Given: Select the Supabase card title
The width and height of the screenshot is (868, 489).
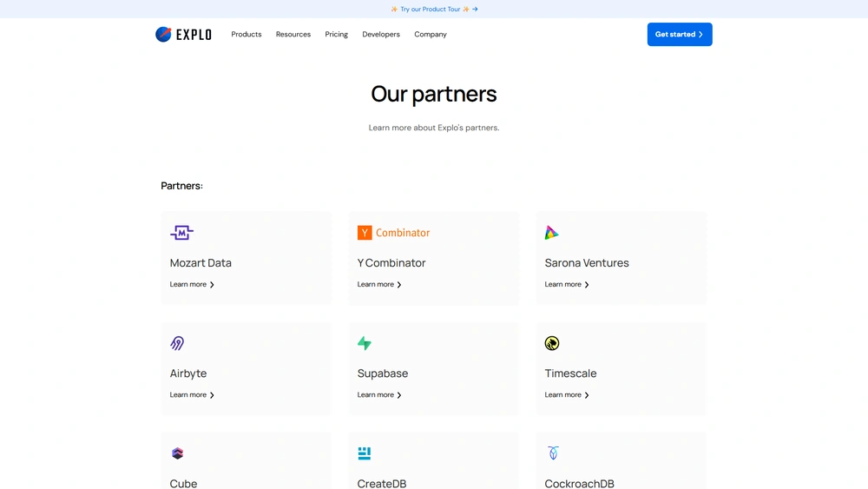Looking at the screenshot, I should [x=383, y=373].
